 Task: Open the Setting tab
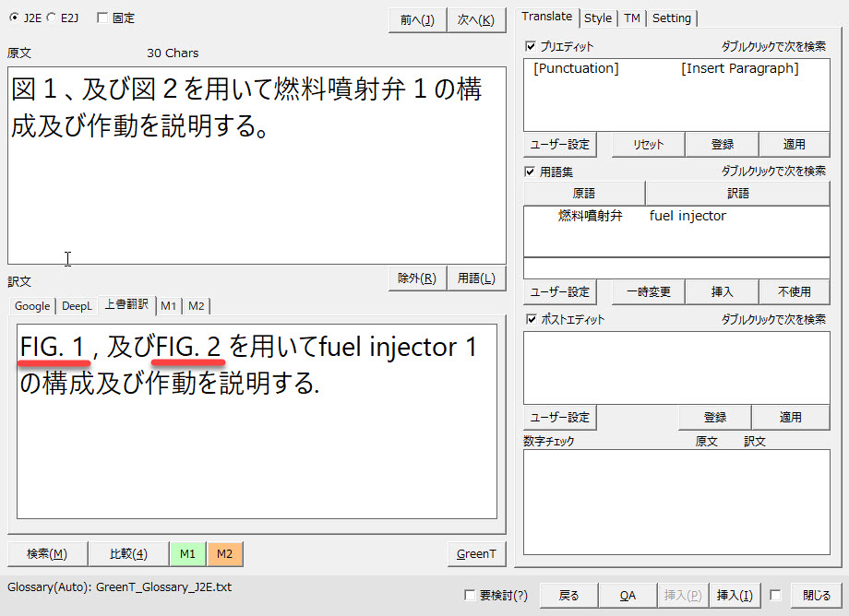[672, 18]
